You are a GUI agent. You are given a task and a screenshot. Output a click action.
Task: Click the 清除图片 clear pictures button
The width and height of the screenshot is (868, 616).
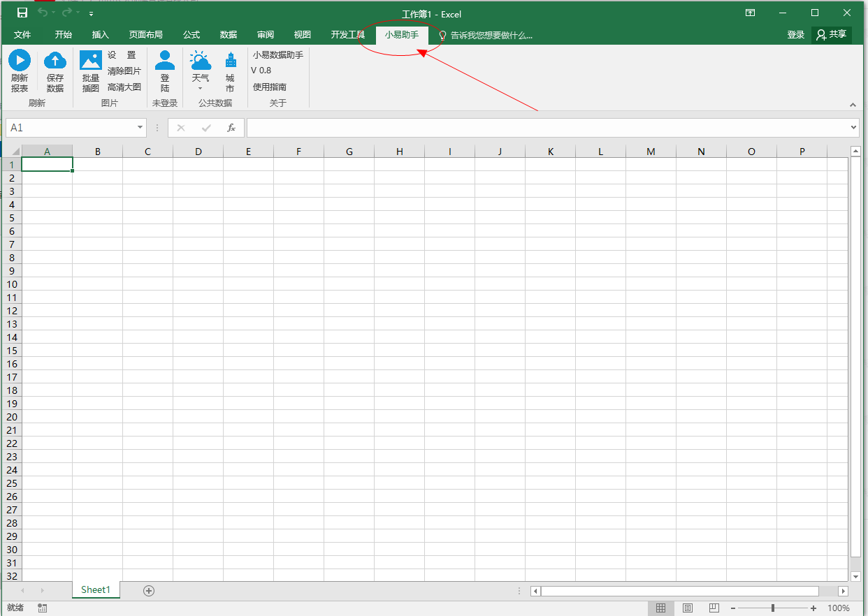(124, 71)
